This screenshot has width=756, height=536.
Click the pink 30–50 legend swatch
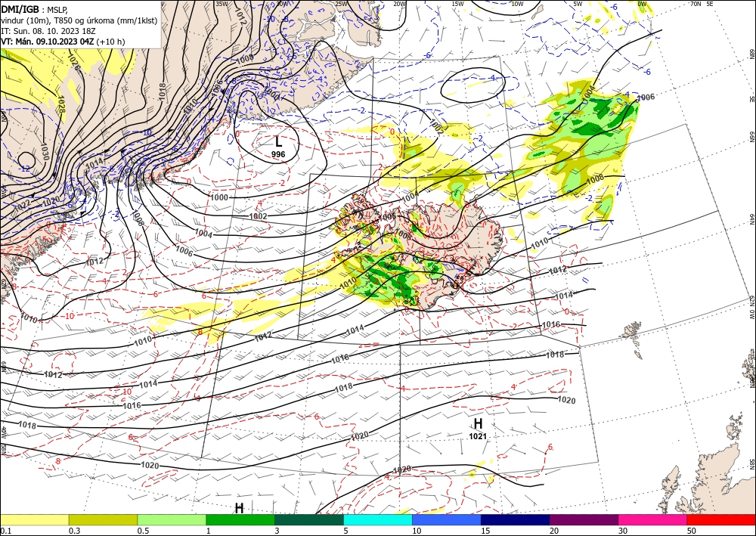point(653,519)
